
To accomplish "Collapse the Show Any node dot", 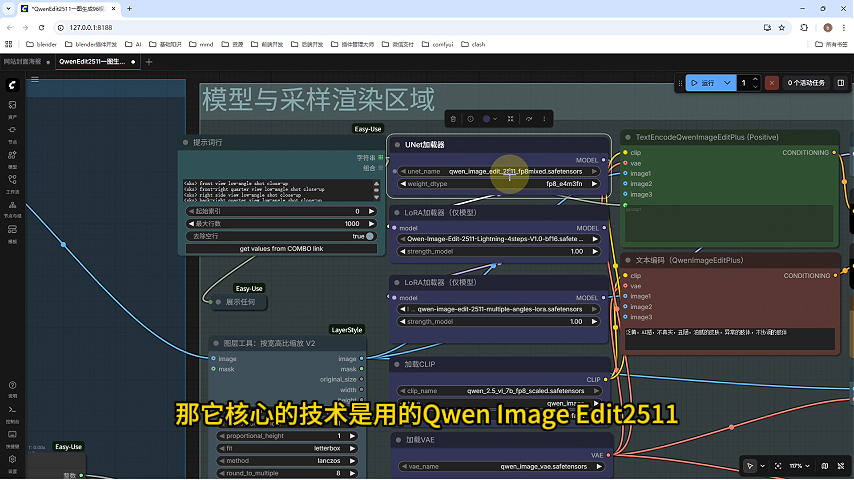I will (218, 302).
